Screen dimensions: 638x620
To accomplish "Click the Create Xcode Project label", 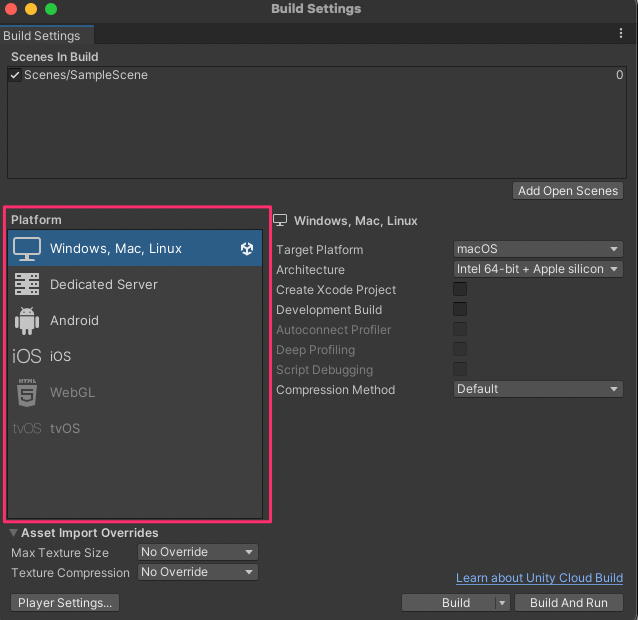I will click(336, 290).
